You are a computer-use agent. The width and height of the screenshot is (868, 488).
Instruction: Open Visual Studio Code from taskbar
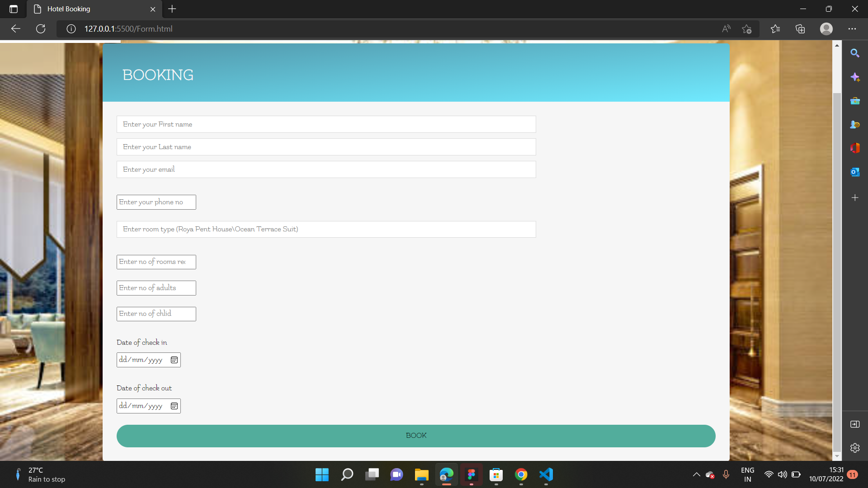click(x=546, y=474)
